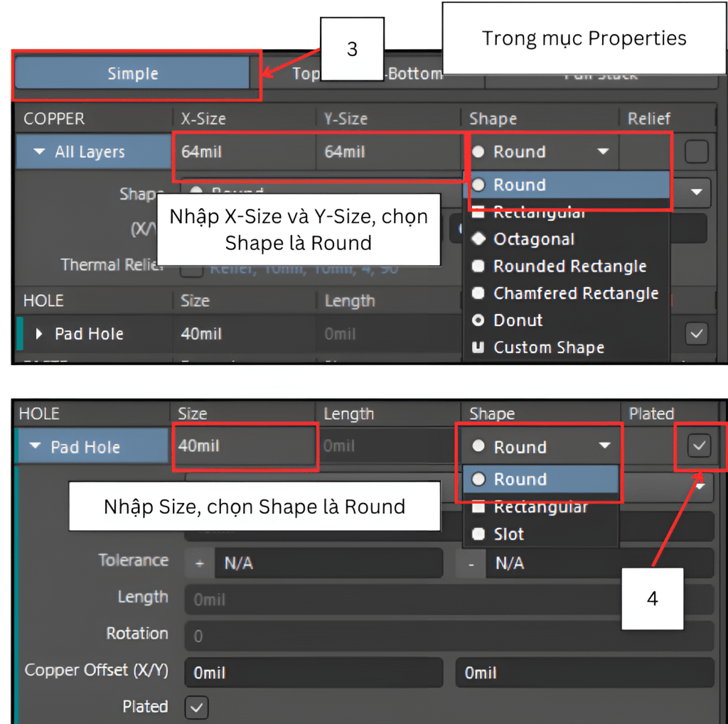Toggle the All Layers Relief checkbox

[696, 152]
